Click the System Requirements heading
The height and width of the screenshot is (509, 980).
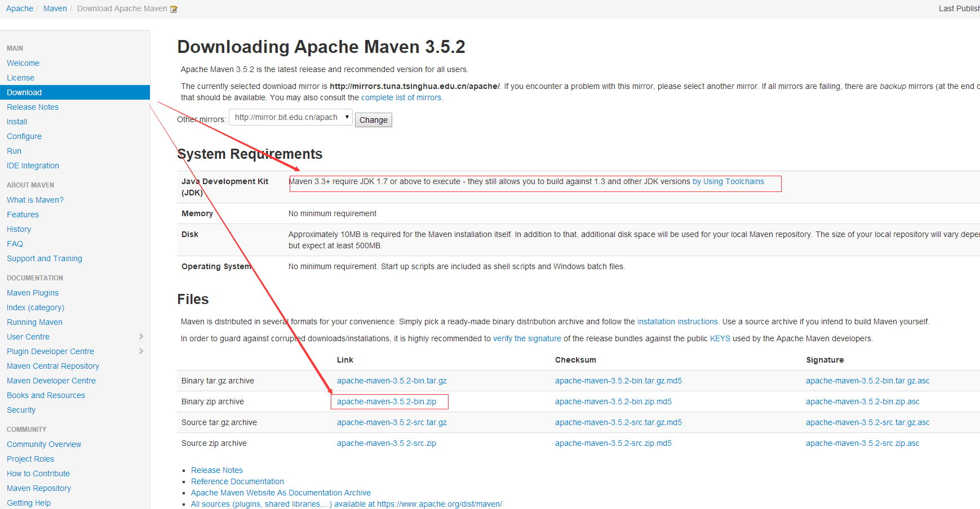point(250,154)
